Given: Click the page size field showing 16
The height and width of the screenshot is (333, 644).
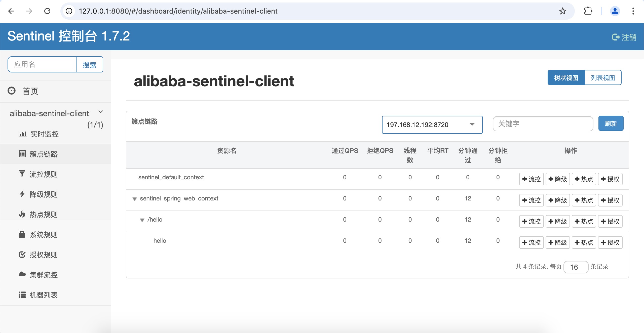Looking at the screenshot, I should point(576,267).
